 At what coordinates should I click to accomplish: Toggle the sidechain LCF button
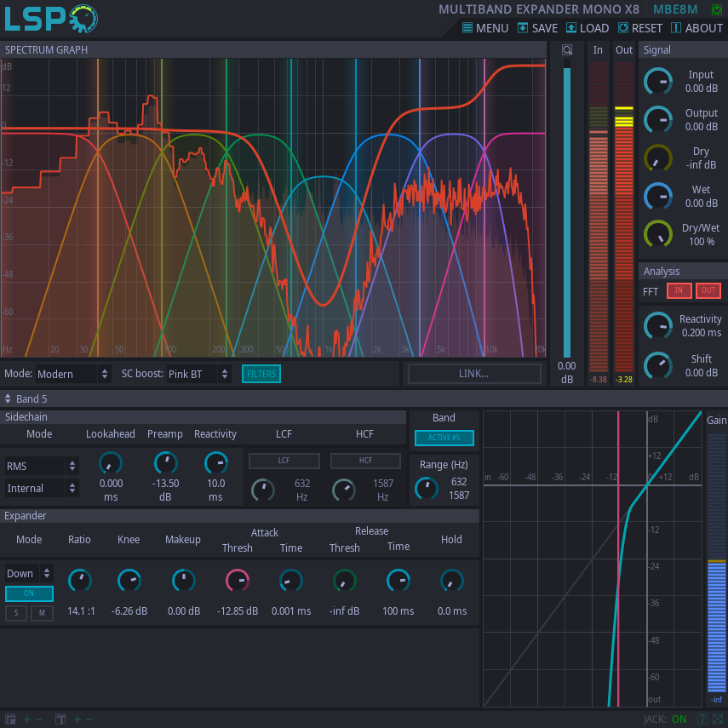click(284, 461)
